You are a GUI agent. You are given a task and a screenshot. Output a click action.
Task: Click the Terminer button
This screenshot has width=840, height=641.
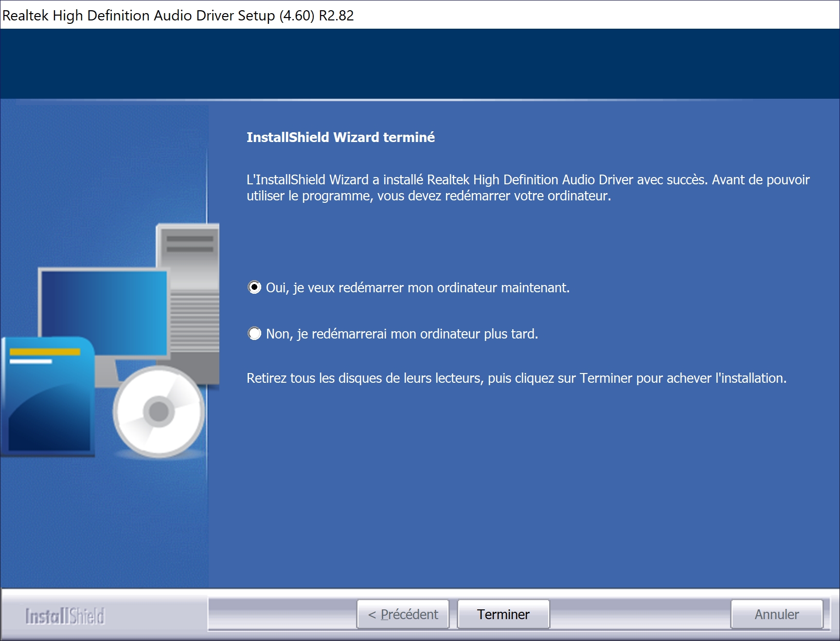pos(503,614)
